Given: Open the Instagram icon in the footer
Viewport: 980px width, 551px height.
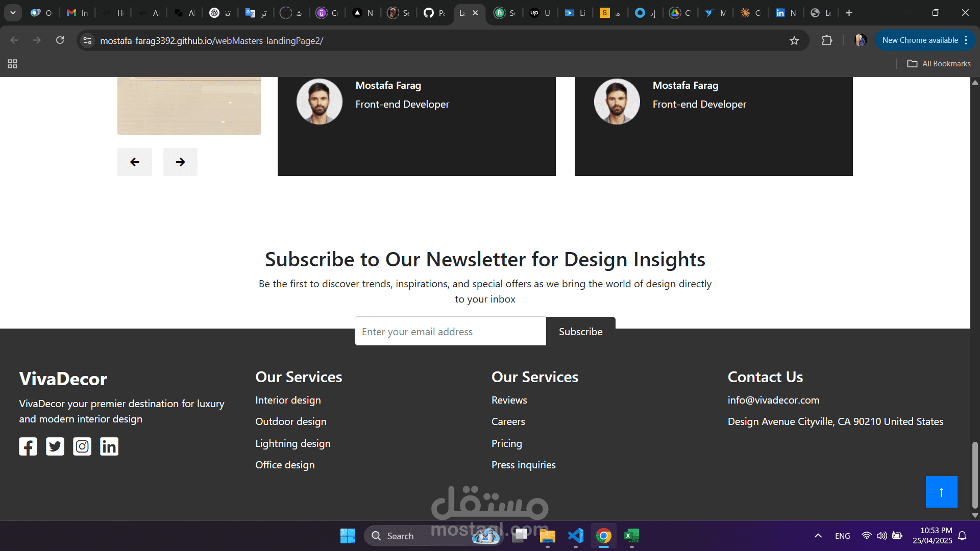Looking at the screenshot, I should click(82, 446).
